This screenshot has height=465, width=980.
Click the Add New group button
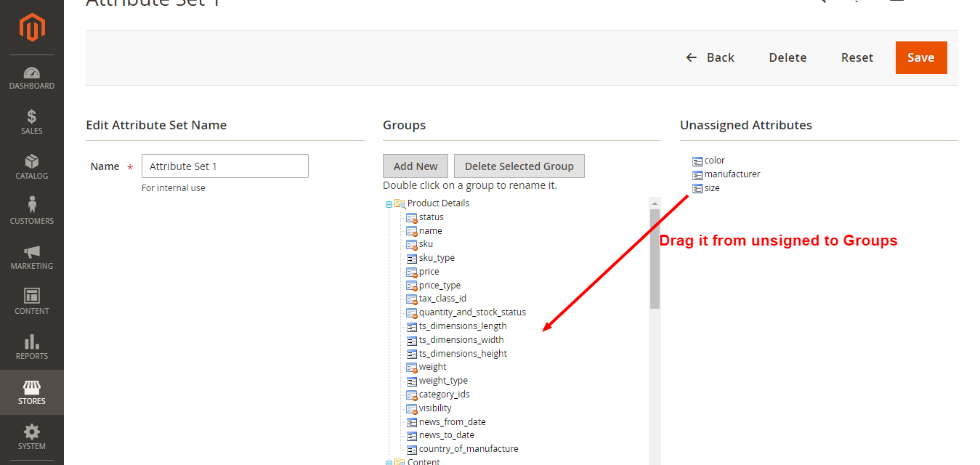[x=416, y=166]
